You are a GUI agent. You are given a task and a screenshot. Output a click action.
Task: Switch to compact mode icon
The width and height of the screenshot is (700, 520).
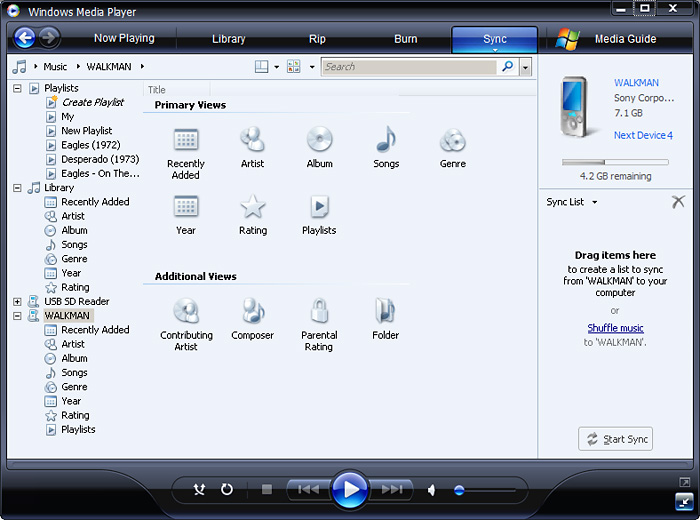pos(684,501)
